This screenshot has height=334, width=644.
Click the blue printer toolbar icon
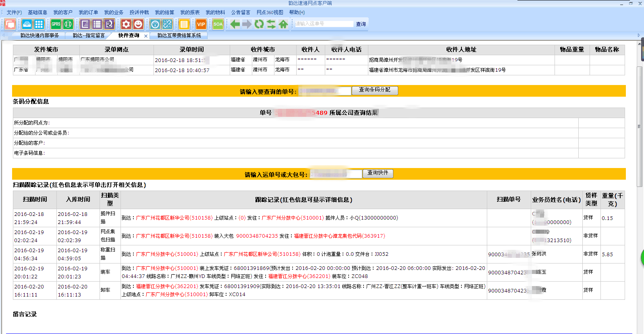coord(27,24)
